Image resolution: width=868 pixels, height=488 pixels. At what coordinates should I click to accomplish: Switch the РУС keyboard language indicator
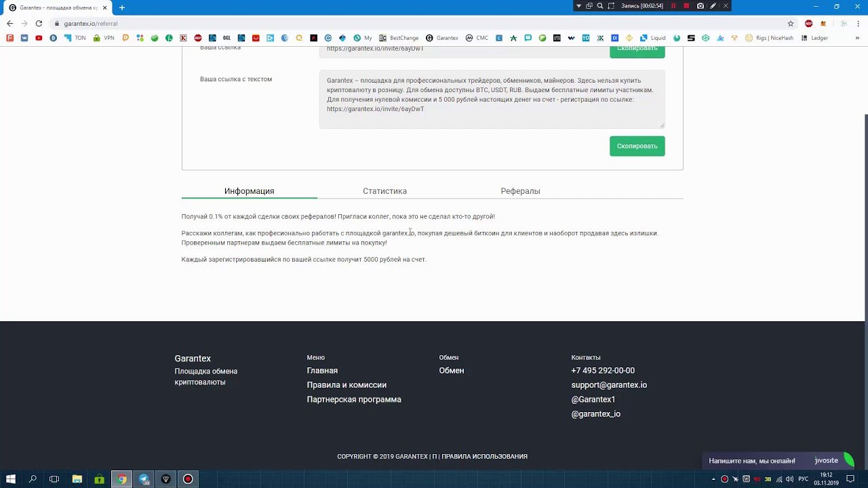coord(804,479)
